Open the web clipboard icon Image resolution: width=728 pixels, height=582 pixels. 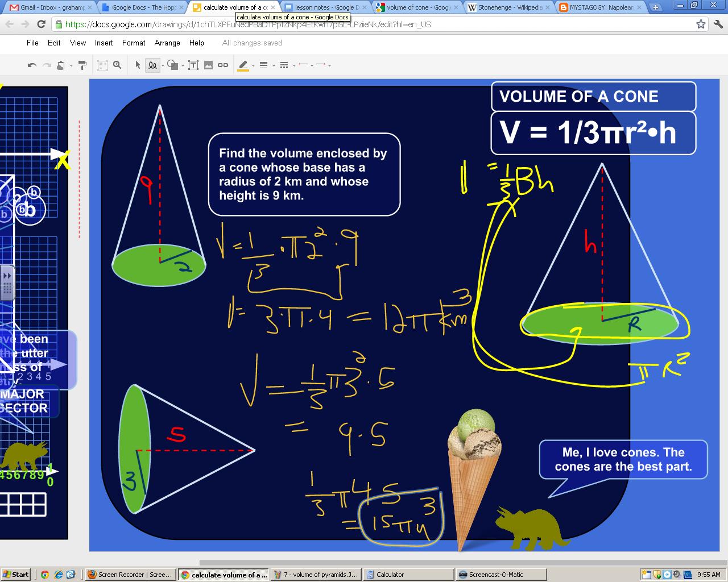pos(61,65)
